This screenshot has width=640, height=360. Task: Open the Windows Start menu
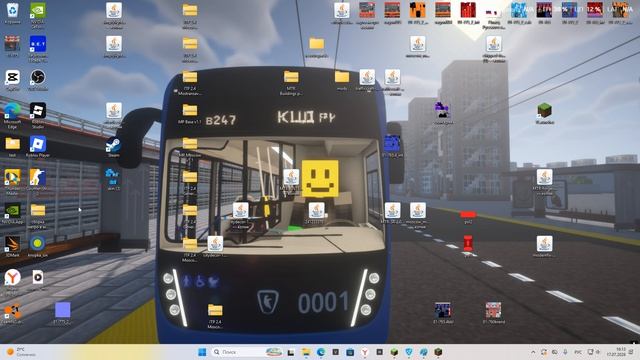[202, 352]
